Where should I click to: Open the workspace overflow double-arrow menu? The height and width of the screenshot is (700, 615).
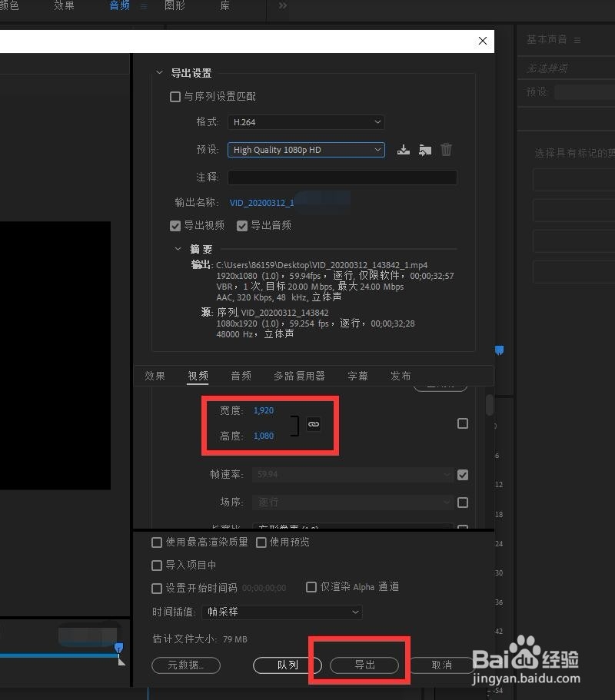pyautogui.click(x=283, y=6)
